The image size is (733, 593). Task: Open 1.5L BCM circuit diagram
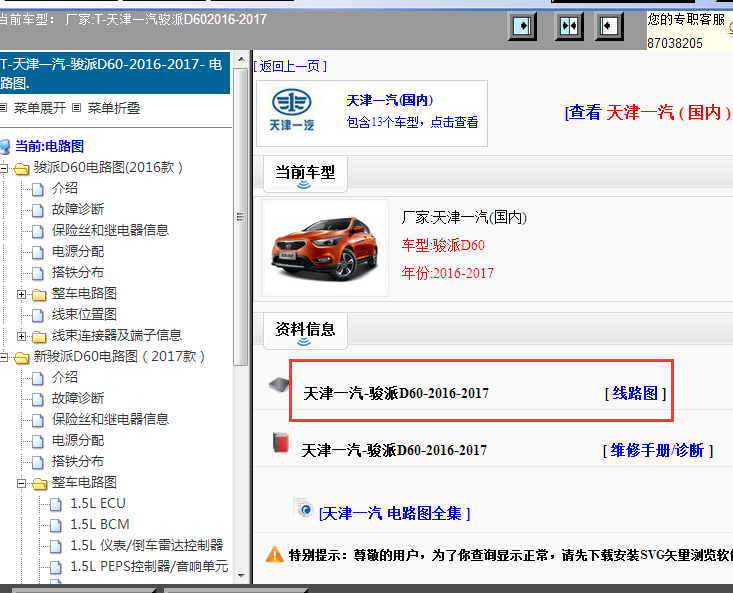pyautogui.click(x=100, y=524)
